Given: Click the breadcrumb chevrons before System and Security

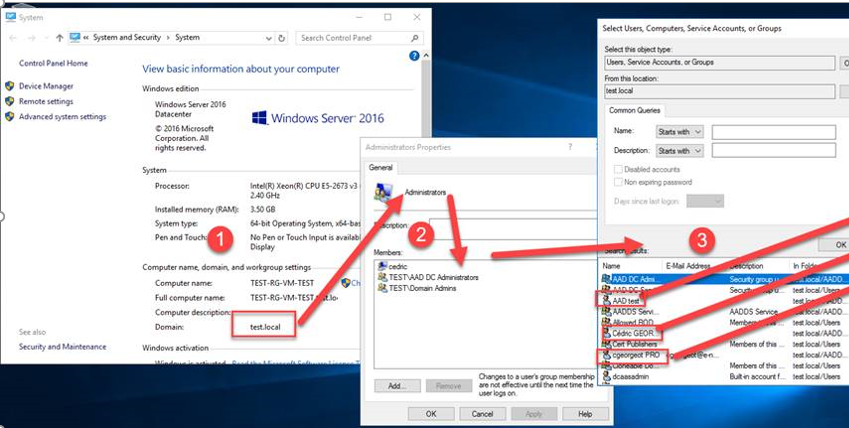Looking at the screenshot, I should click(x=86, y=38).
